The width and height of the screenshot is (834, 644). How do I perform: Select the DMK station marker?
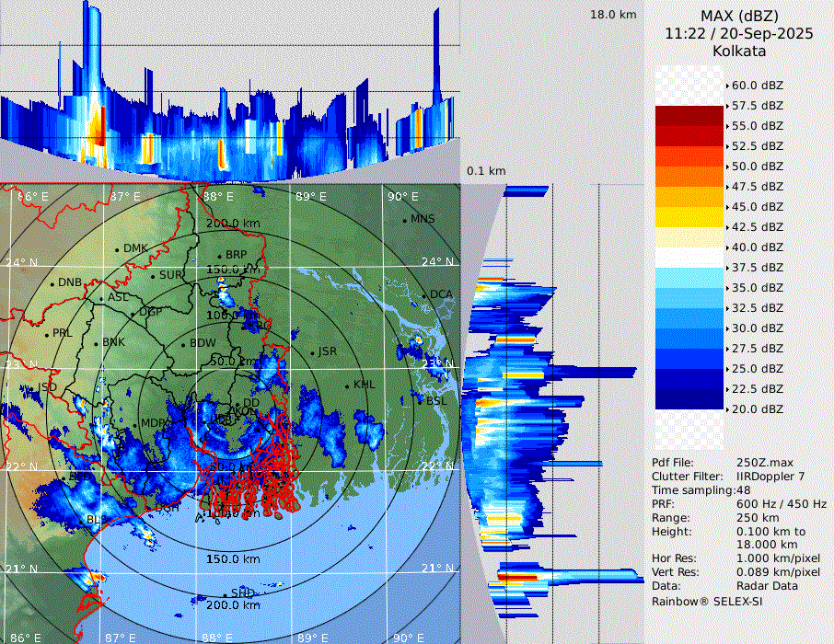click(118, 249)
